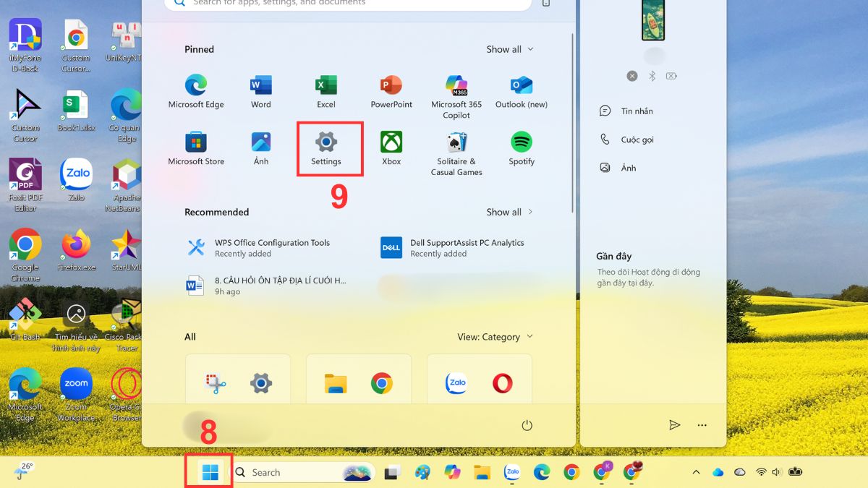Open Git Bash on the desktop
The height and width of the screenshot is (488, 868).
click(25, 320)
